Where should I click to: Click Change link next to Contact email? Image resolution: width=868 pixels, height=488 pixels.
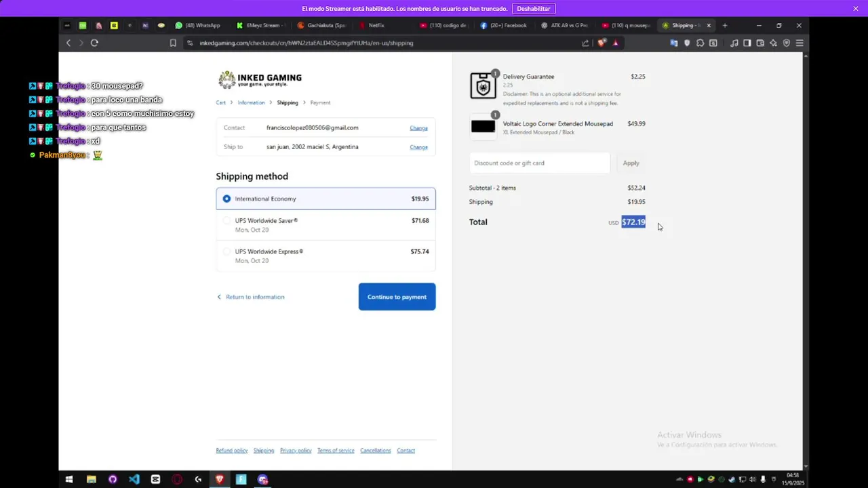pyautogui.click(x=418, y=128)
